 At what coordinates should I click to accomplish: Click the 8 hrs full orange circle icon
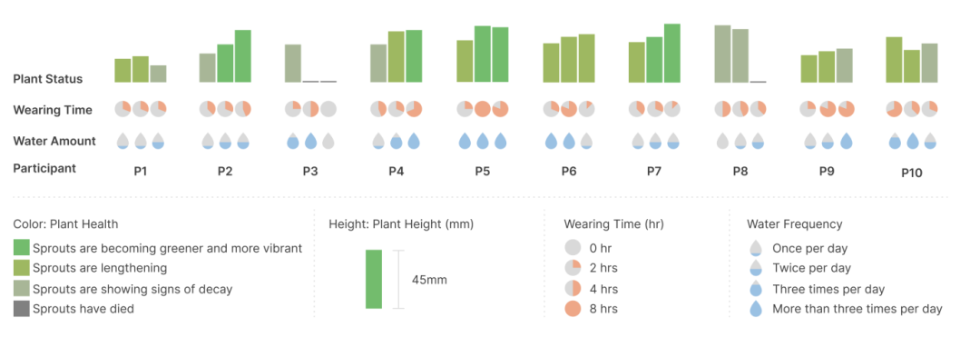click(x=573, y=308)
